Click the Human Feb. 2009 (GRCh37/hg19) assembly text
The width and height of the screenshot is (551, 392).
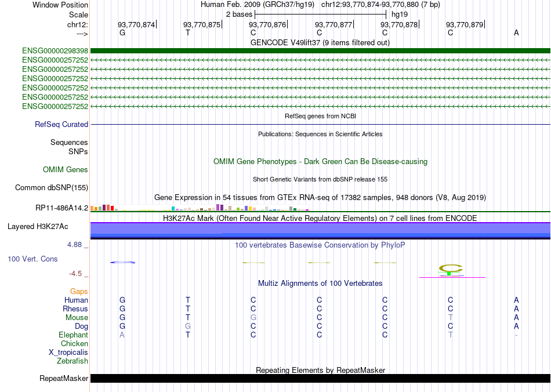(x=258, y=5)
